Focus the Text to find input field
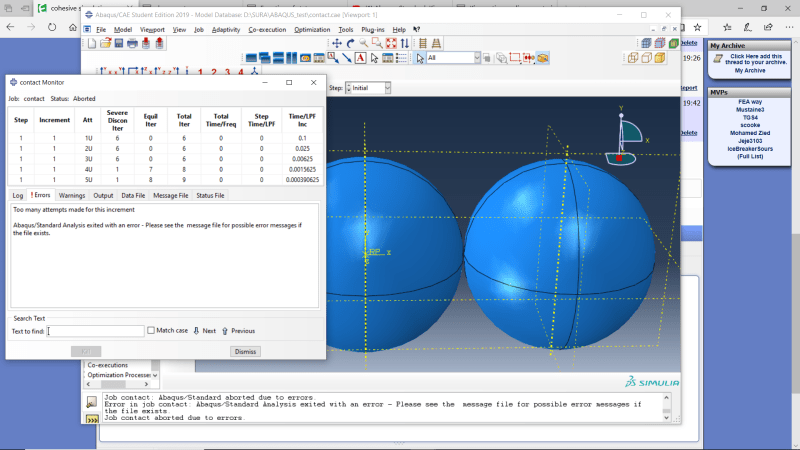The width and height of the screenshot is (800, 450). click(95, 331)
